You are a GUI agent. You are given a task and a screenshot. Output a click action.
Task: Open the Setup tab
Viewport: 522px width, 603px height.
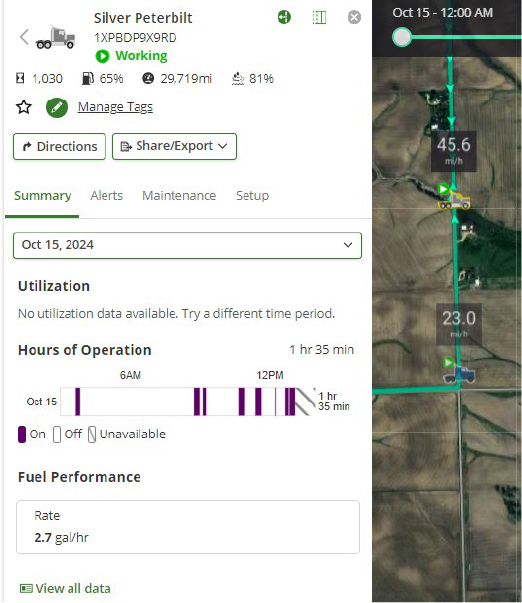point(252,195)
